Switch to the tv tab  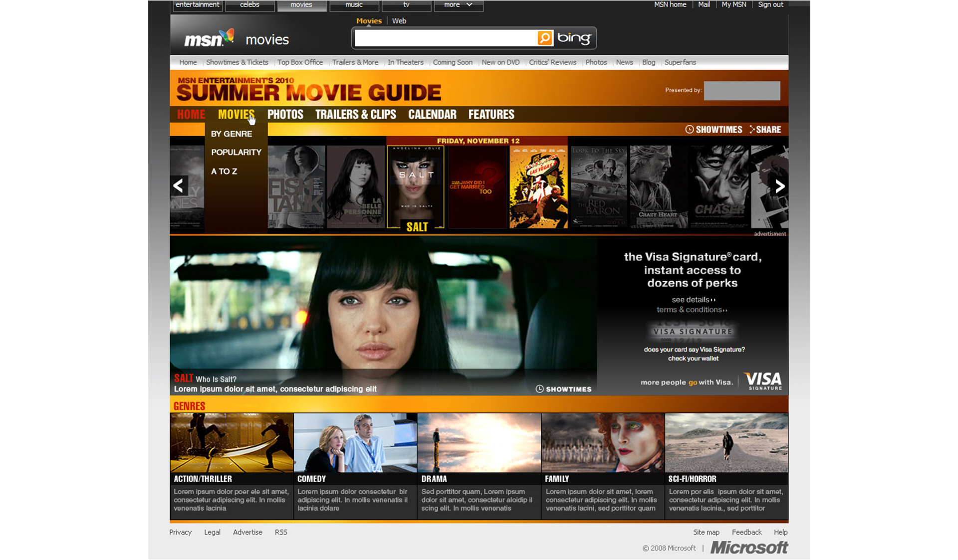pyautogui.click(x=406, y=5)
